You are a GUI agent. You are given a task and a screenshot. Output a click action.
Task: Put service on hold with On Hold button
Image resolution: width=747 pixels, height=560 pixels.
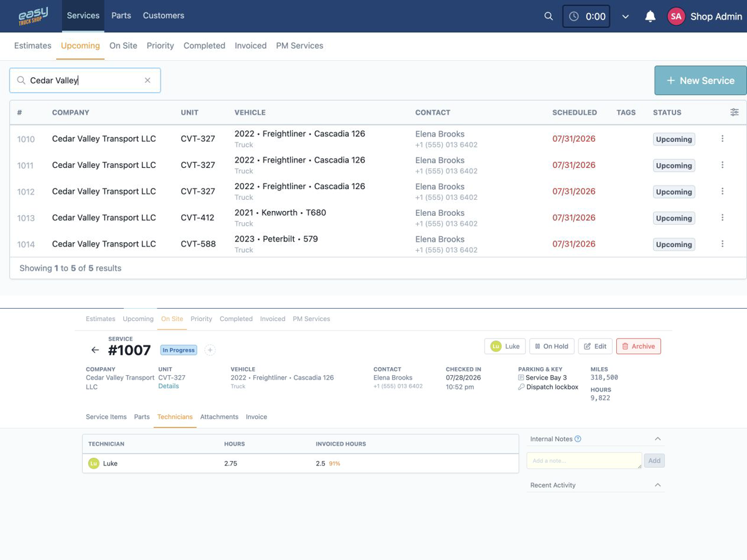pos(552,346)
